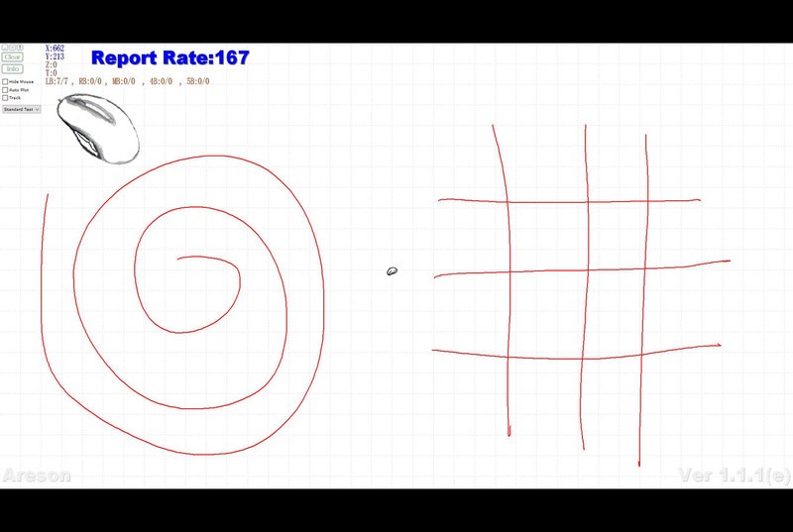Toggle the Auto Plot checkbox
793x532 pixels.
pyautogui.click(x=5, y=90)
